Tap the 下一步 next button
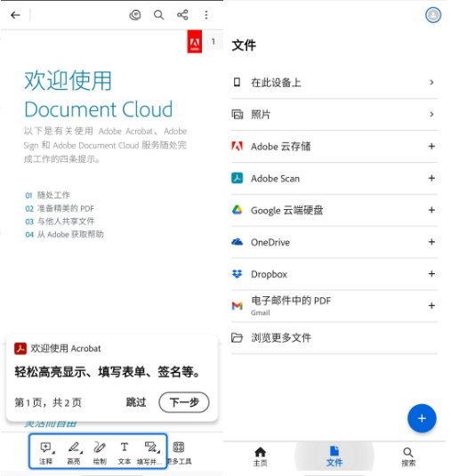Image resolution: width=451 pixels, height=476 pixels. tap(184, 402)
